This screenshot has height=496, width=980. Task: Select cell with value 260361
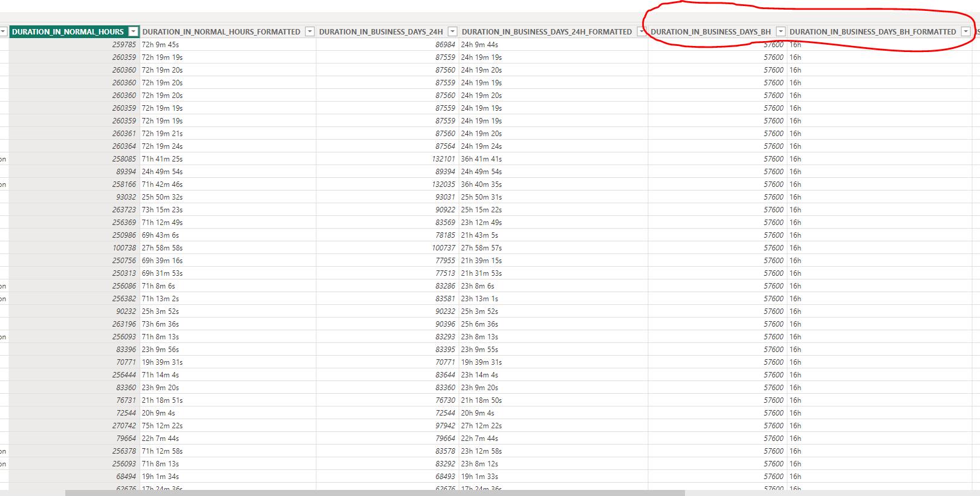point(74,134)
